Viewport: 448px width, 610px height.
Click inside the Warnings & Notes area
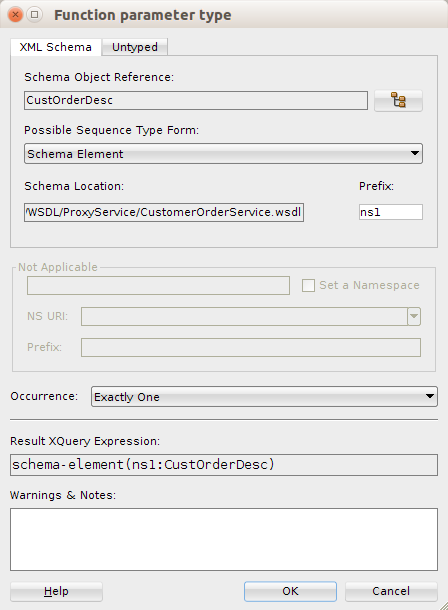pyautogui.click(x=224, y=539)
